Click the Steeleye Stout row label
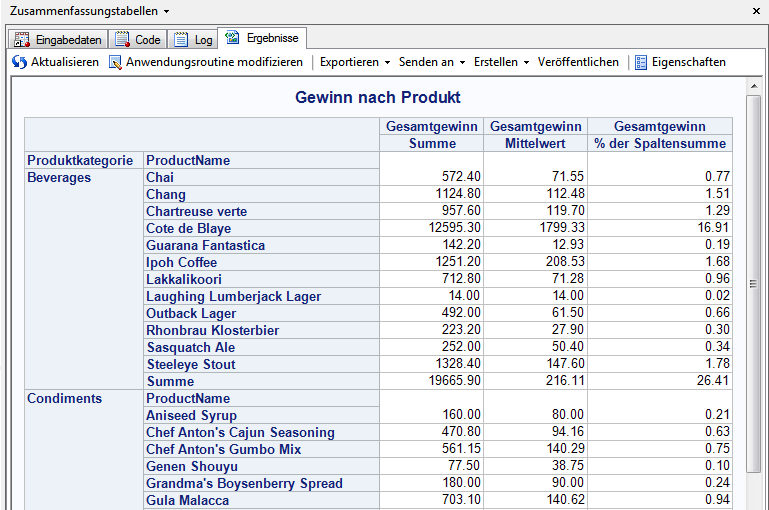The height and width of the screenshot is (510, 769). (x=191, y=364)
